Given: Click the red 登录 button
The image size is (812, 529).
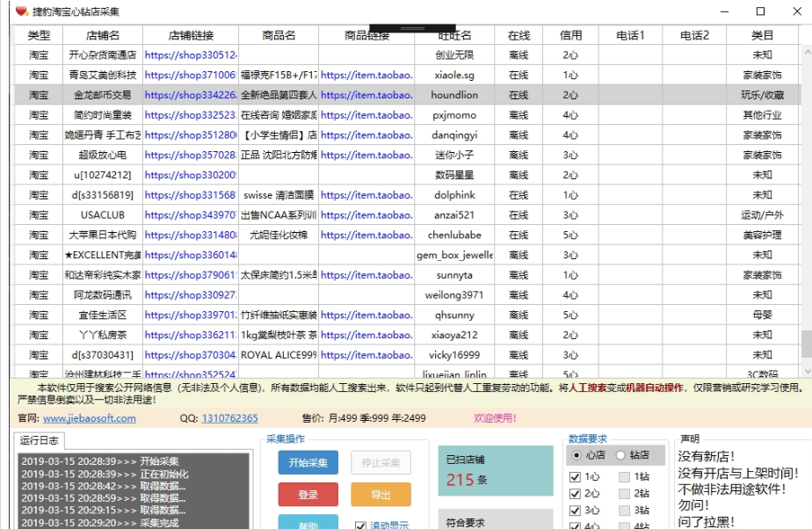Looking at the screenshot, I should [x=308, y=495].
